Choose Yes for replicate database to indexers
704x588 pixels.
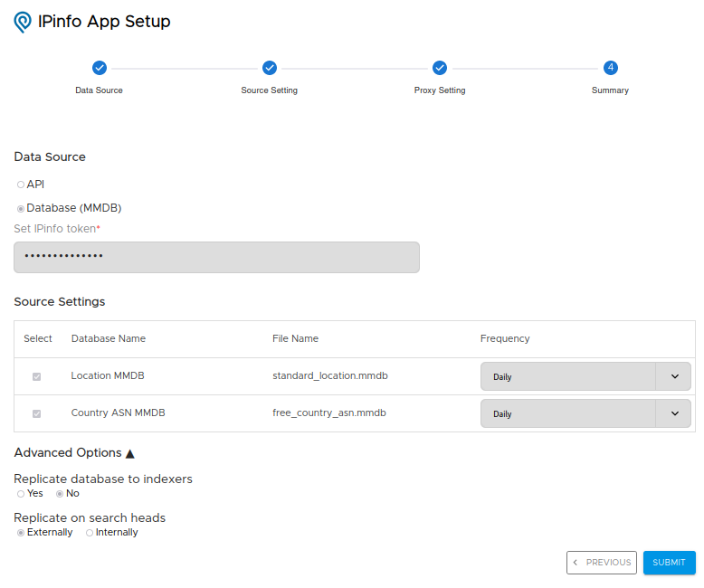[x=21, y=494]
